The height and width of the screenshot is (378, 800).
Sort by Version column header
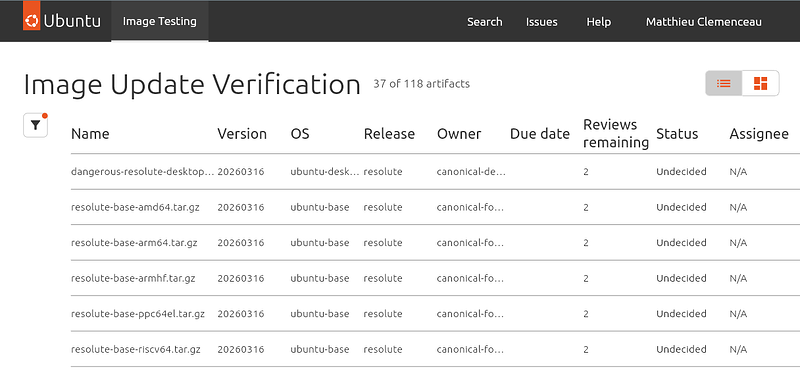[x=242, y=134]
